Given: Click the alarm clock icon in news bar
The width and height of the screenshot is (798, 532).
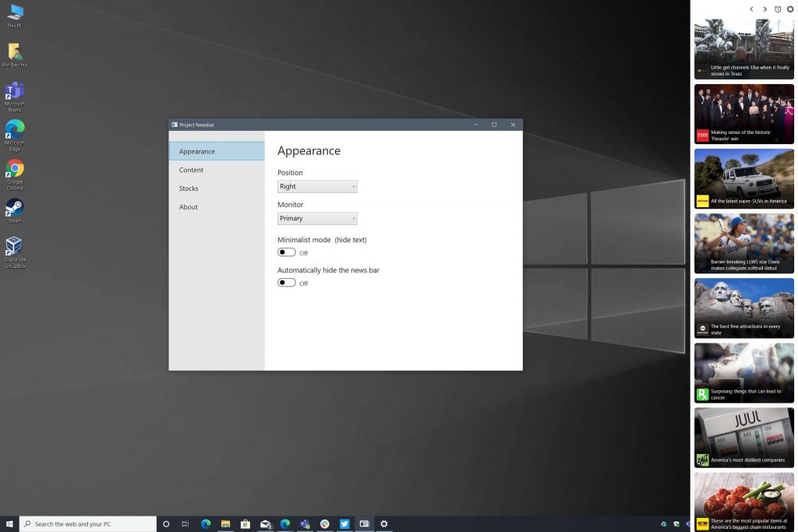Looking at the screenshot, I should tap(778, 9).
